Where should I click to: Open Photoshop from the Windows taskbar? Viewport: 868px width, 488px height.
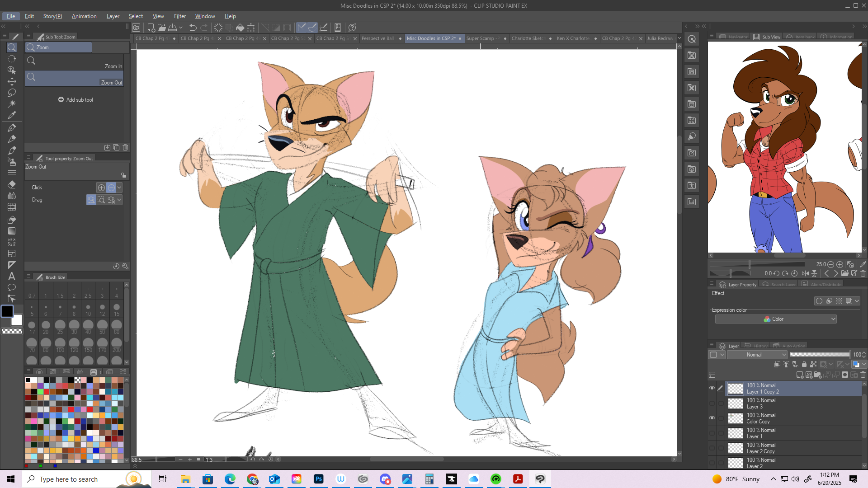coord(319,479)
